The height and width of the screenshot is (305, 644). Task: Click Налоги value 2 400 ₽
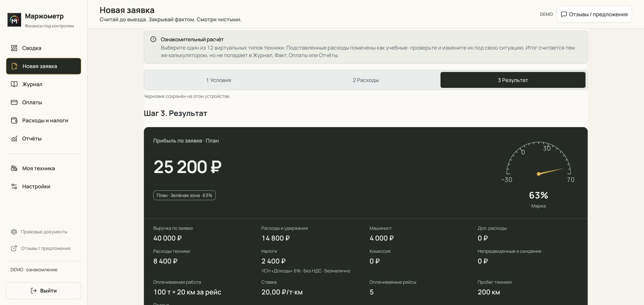tap(274, 261)
